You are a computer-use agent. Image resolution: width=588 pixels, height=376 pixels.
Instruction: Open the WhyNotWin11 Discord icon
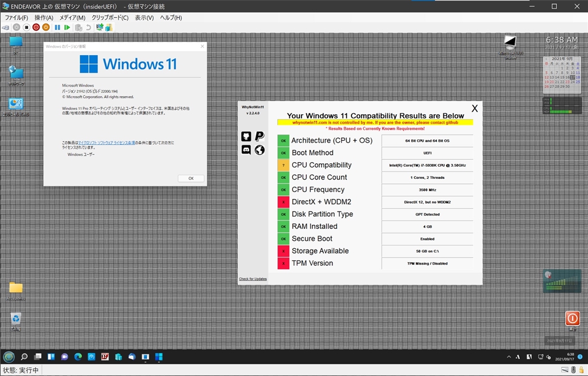(x=246, y=150)
